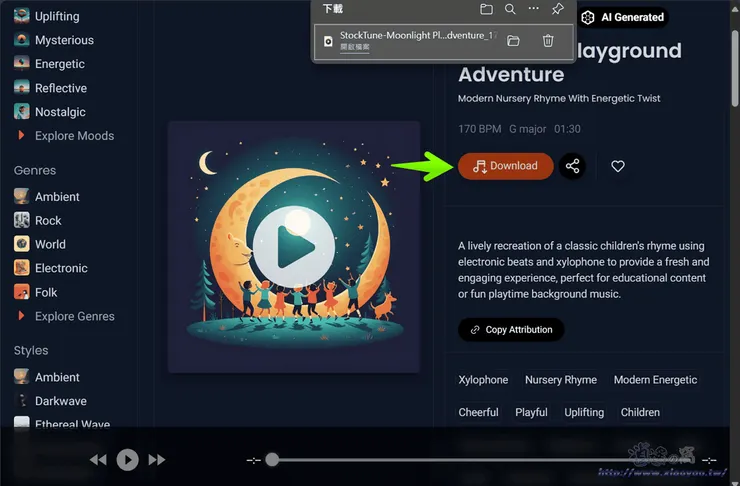The height and width of the screenshot is (486, 740).
Task: Delete the downloaded StockTune file
Action: (x=548, y=41)
